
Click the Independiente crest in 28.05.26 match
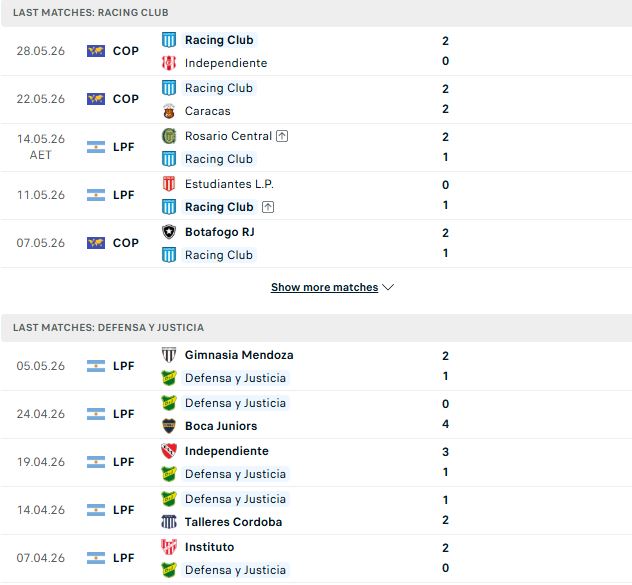tap(168, 63)
